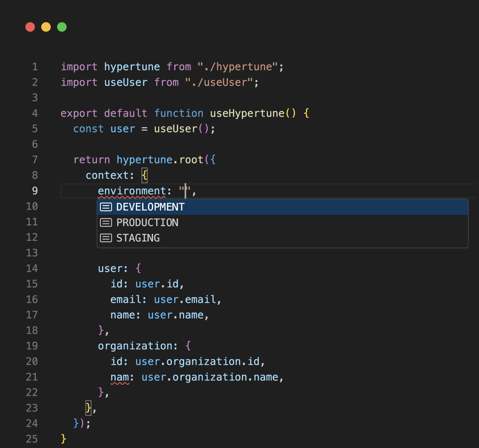This screenshot has height=448, width=479.
Task: Pick the STAGING autocomplete entry
Action: pyautogui.click(x=138, y=238)
